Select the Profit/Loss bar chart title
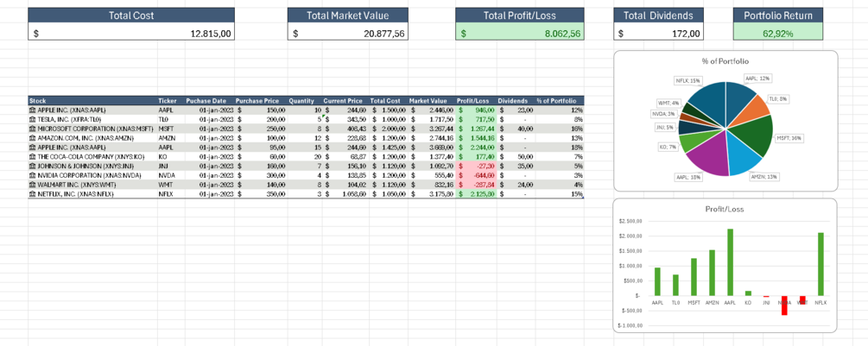This screenshot has width=868, height=346. (725, 210)
